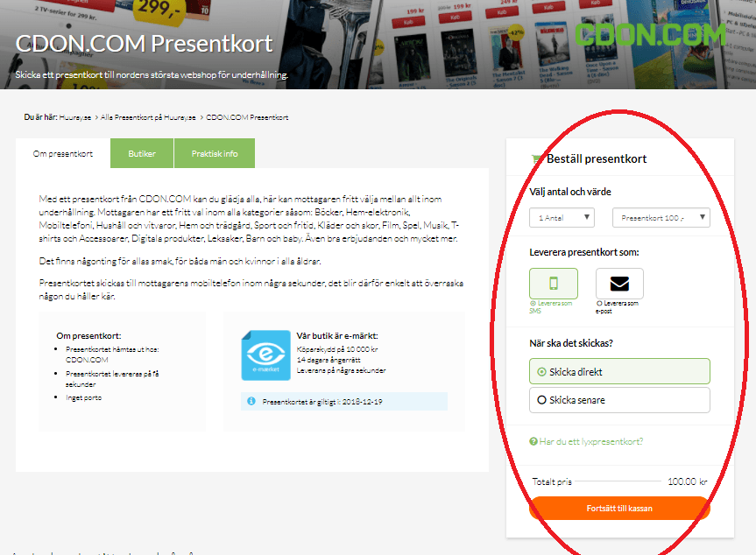Viewport: 756px width, 555px height.
Task: Expand the Presentkort 100,- value dropdown
Action: (661, 217)
